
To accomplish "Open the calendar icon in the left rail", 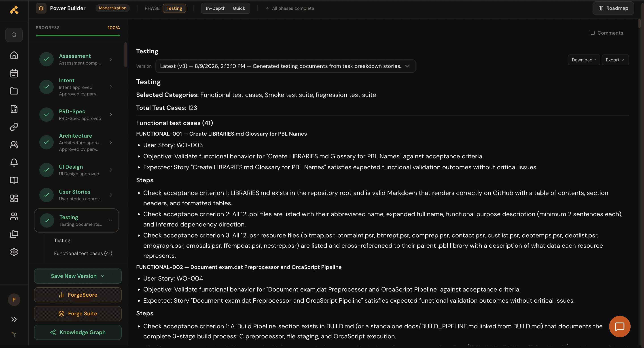I will tap(14, 73).
